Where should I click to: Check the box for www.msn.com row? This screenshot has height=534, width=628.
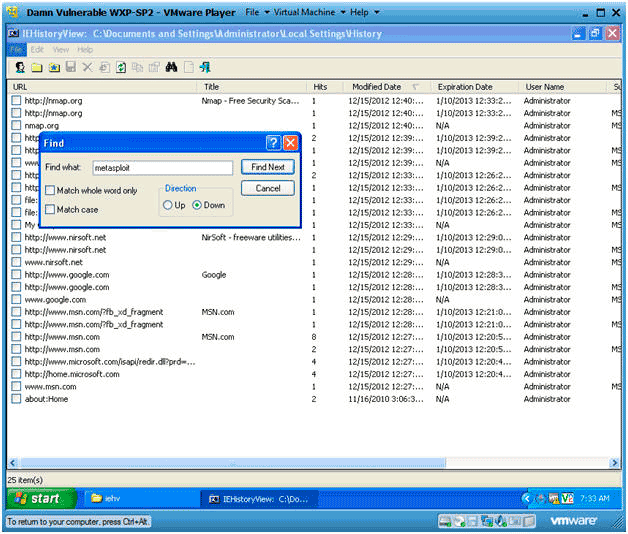pyautogui.click(x=16, y=386)
